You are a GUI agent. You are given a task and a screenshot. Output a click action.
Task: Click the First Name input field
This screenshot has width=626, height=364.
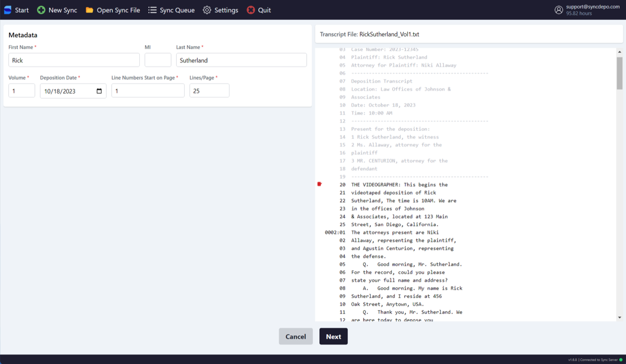74,60
